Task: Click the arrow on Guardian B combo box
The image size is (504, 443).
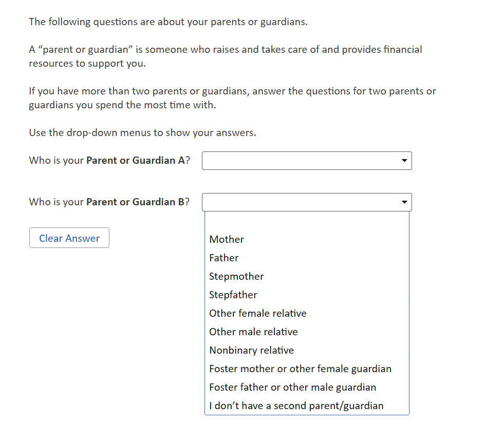Action: (404, 202)
